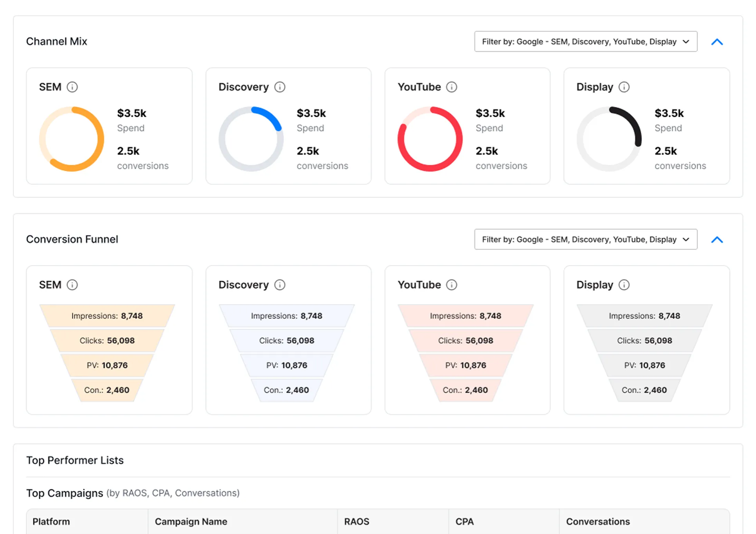
Task: Click the CPA column header
Action: pos(464,521)
